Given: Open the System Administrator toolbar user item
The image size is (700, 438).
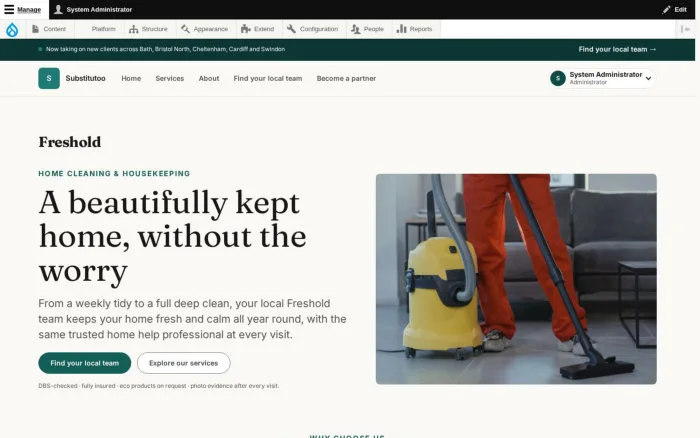Looking at the screenshot, I should pyautogui.click(x=93, y=9).
